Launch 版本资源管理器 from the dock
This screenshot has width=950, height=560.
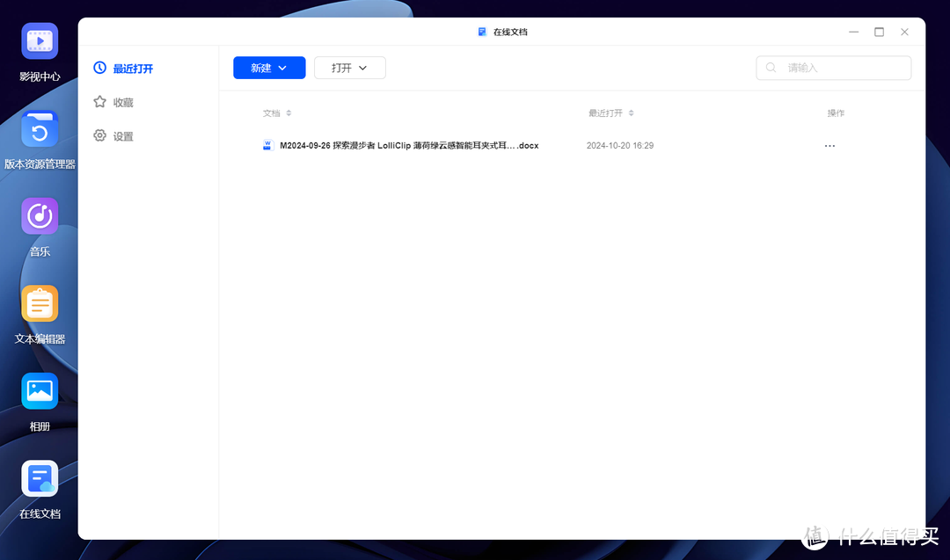tap(40, 128)
